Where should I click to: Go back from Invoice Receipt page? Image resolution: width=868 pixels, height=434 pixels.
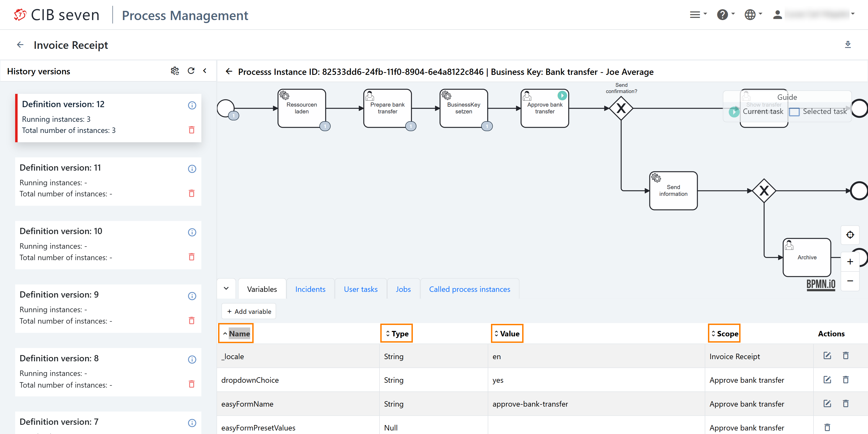20,45
